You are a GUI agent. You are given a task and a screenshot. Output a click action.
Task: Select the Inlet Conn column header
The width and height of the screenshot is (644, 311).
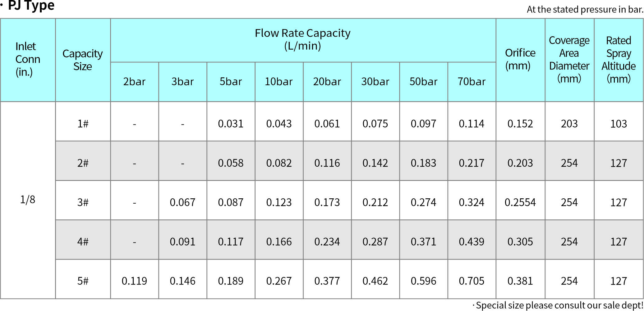pyautogui.click(x=28, y=59)
